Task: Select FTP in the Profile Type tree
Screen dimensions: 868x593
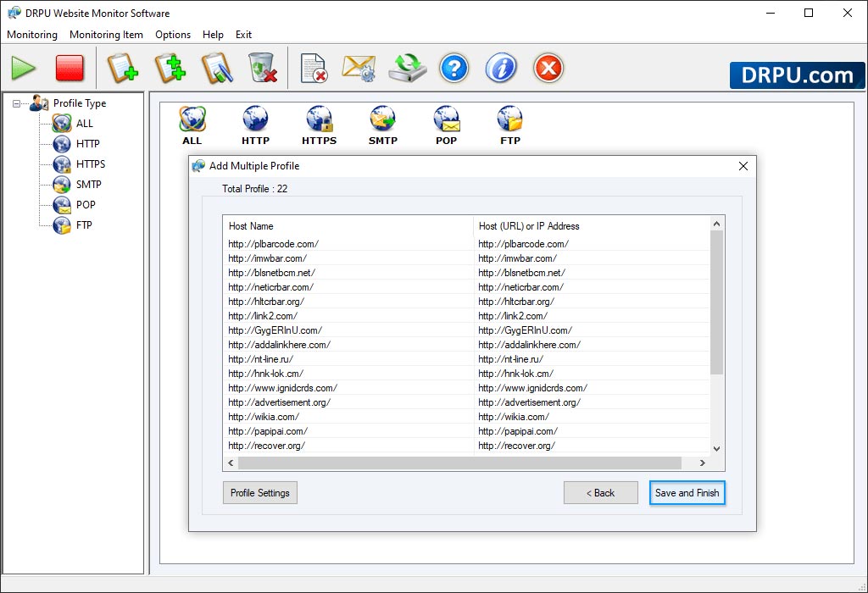Action: pyautogui.click(x=84, y=225)
